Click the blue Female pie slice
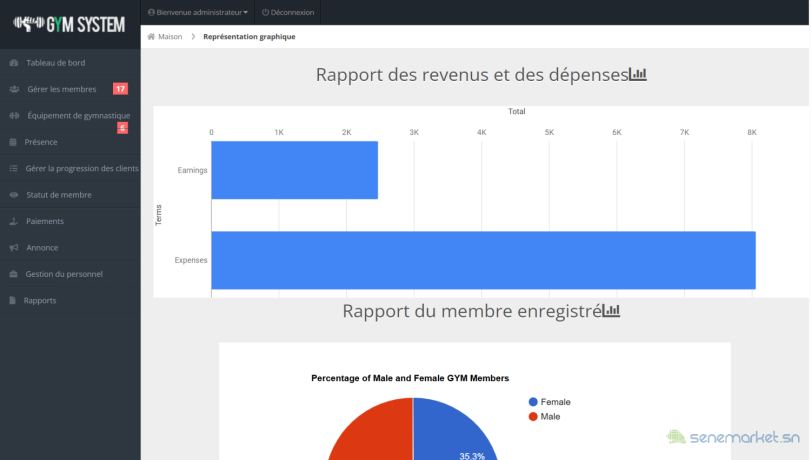Image resolution: width=811 pixels, height=460 pixels. click(x=453, y=432)
